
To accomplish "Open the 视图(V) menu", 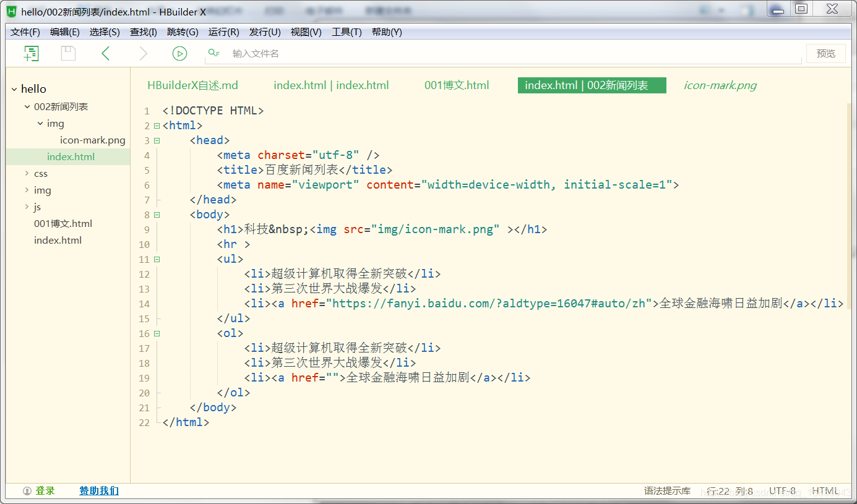I will coord(306,32).
